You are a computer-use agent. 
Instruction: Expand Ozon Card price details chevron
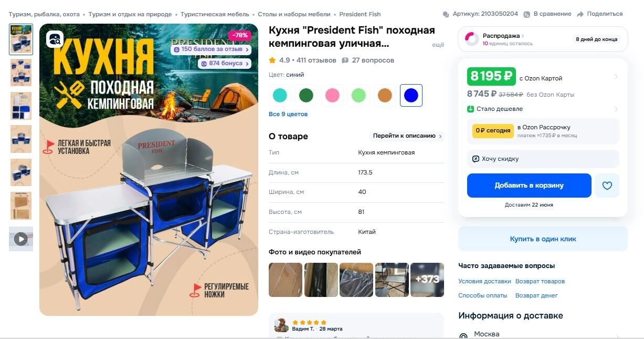coord(616,77)
